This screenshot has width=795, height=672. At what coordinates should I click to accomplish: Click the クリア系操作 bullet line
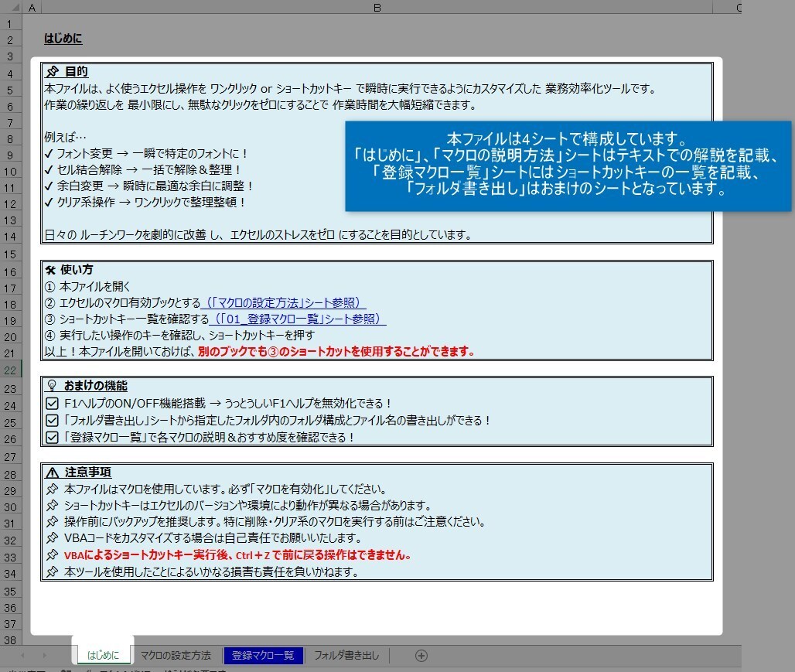(145, 202)
